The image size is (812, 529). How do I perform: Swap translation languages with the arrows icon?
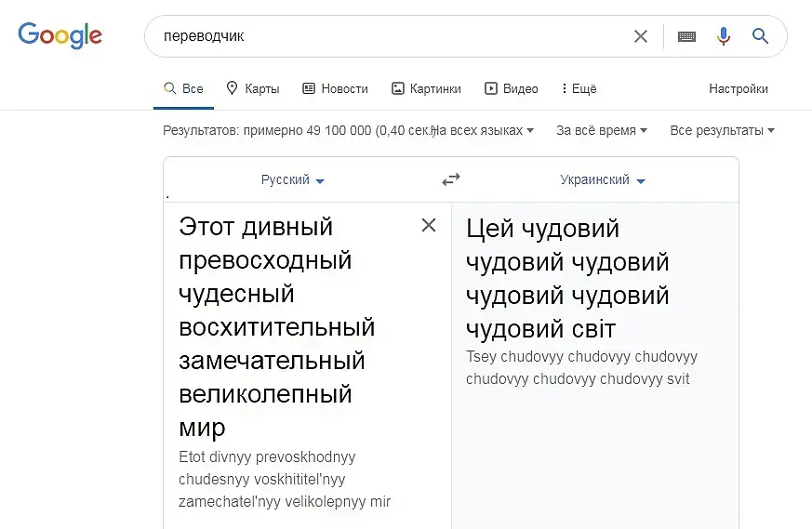pos(451,179)
